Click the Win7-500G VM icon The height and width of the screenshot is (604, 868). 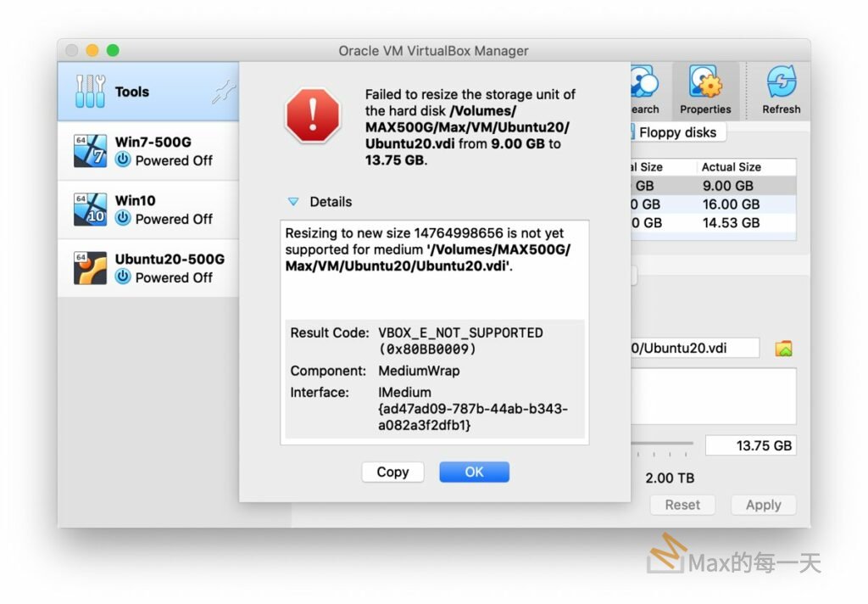click(x=90, y=151)
